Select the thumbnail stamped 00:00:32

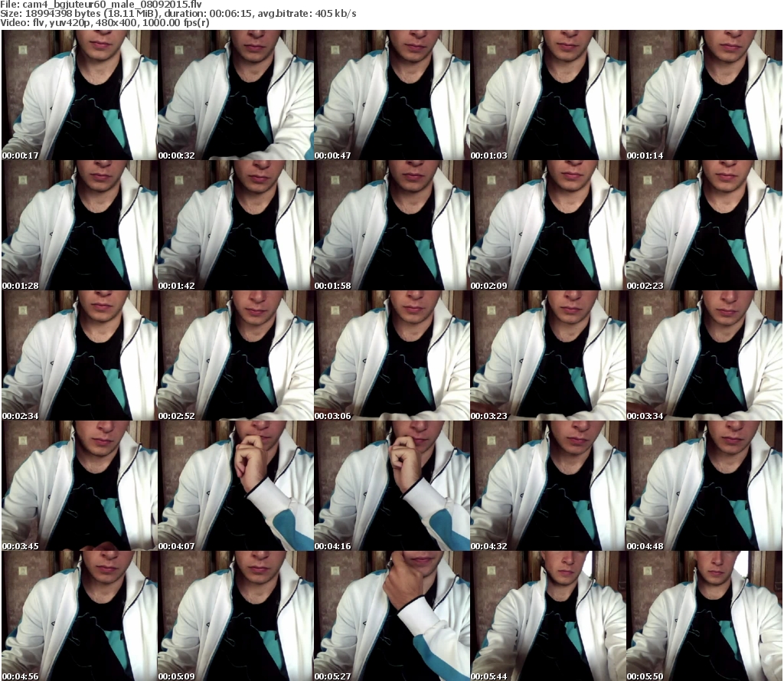pos(236,95)
